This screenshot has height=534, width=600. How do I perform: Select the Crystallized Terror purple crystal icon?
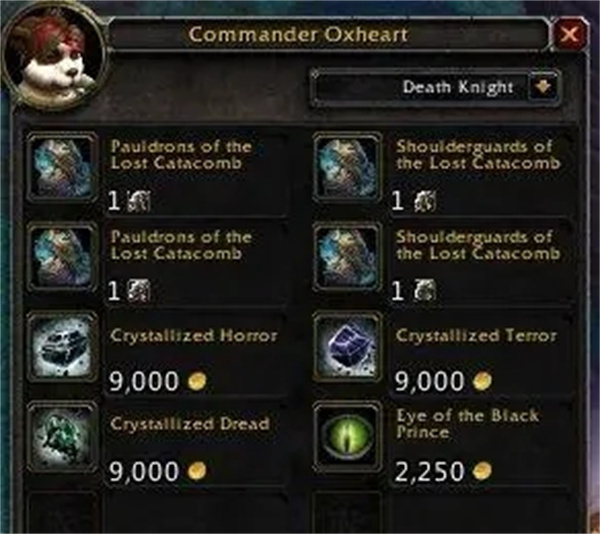[x=347, y=347]
